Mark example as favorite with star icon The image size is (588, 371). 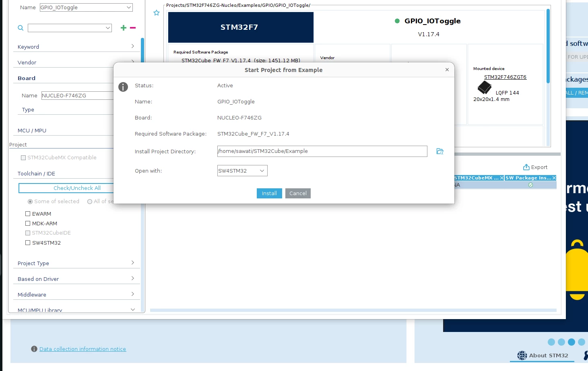(x=157, y=13)
